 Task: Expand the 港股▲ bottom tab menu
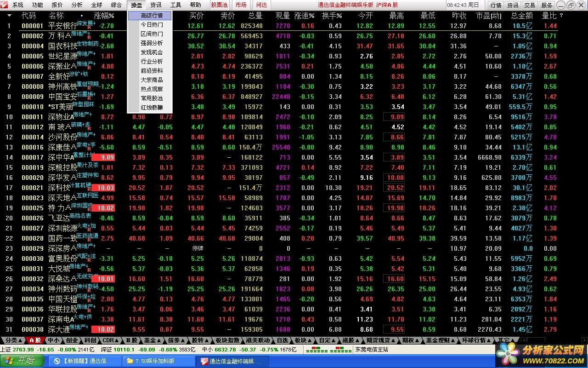point(351,340)
